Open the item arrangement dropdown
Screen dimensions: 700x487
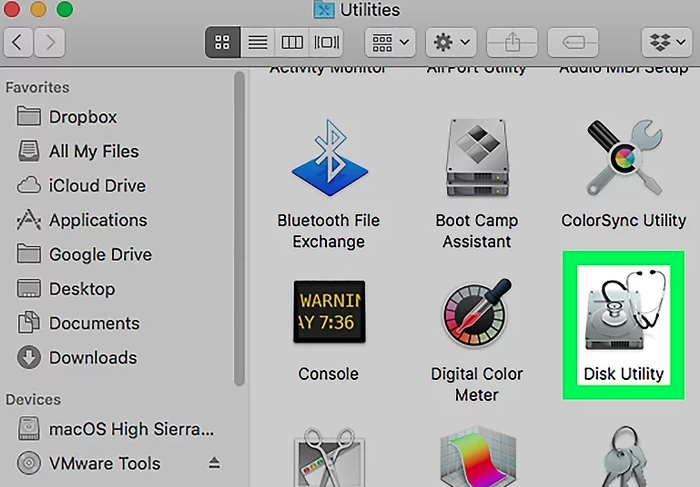click(x=390, y=42)
